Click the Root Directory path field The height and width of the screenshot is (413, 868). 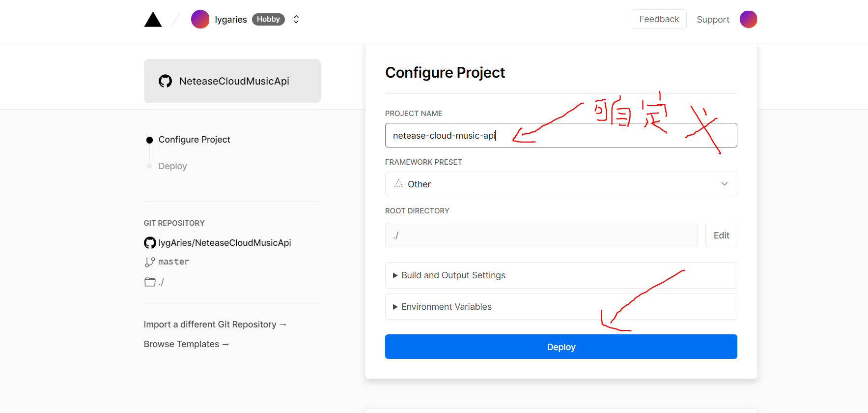(x=541, y=235)
